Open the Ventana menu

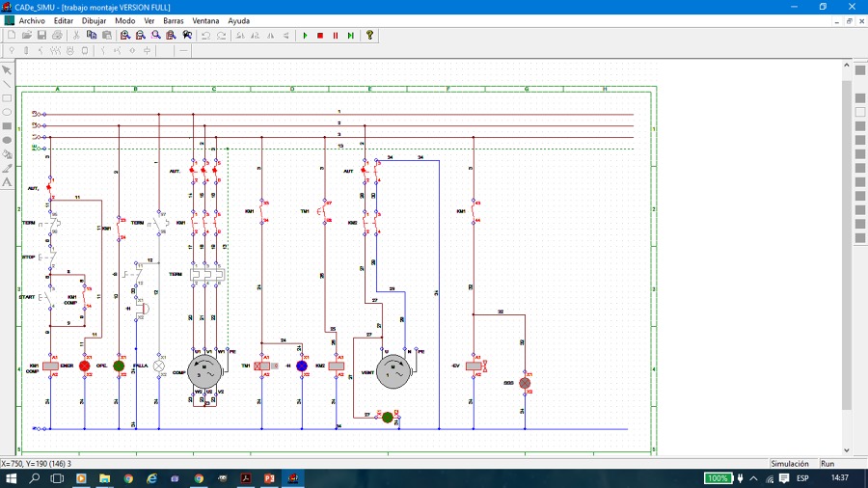point(206,20)
